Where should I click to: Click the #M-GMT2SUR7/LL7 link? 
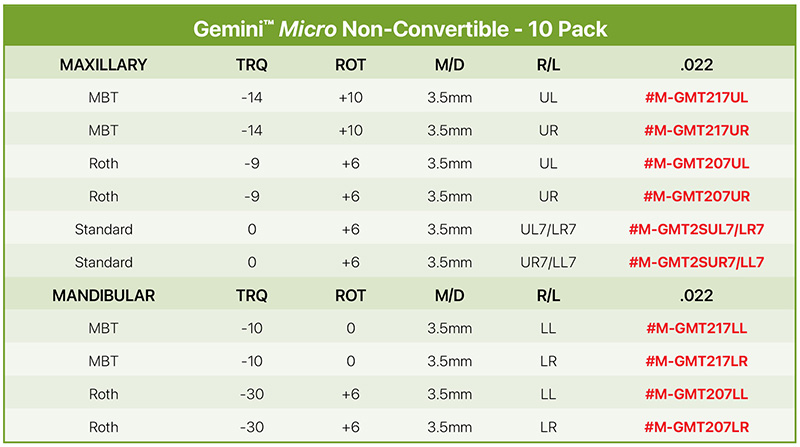[696, 262]
